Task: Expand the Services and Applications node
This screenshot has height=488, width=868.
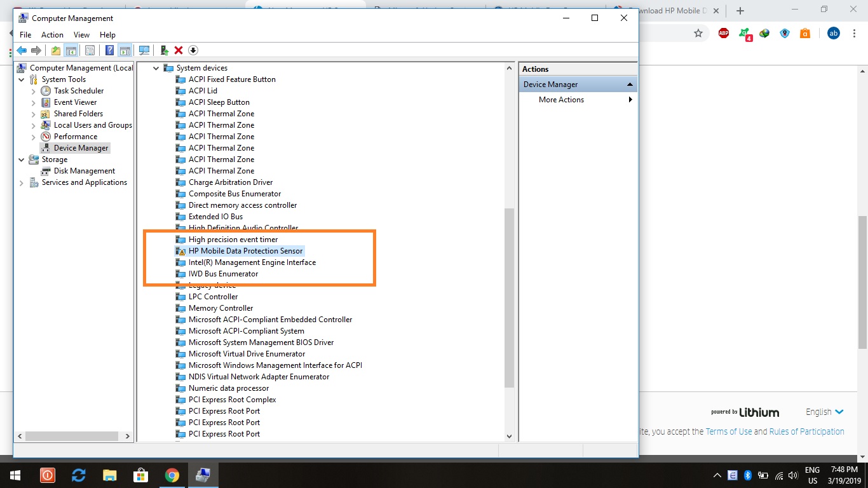Action: pos(22,182)
